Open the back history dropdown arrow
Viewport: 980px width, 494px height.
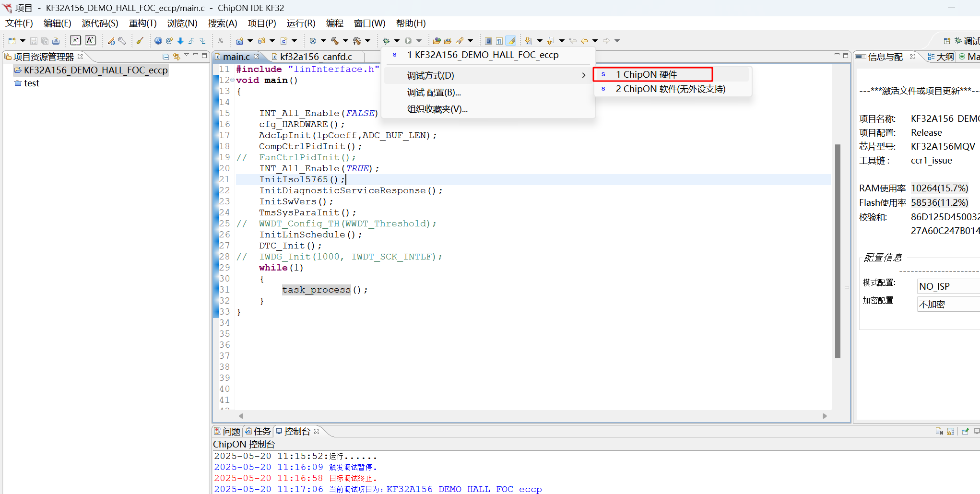click(595, 41)
